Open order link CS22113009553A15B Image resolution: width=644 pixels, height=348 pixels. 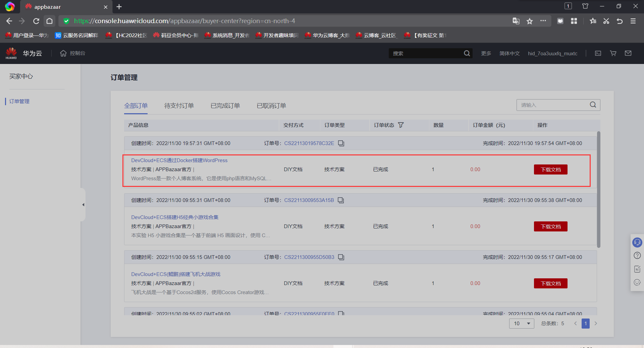(x=309, y=200)
